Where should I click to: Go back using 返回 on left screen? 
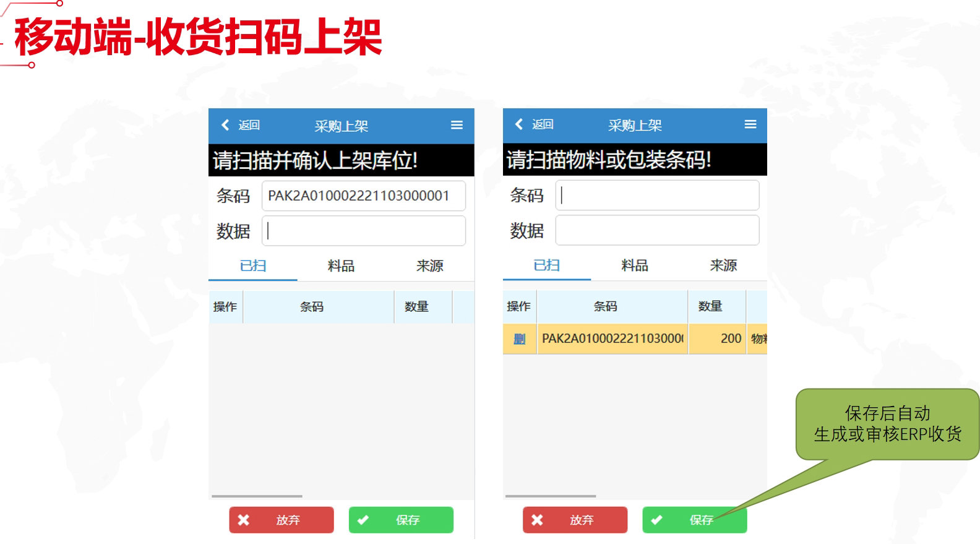(x=241, y=125)
